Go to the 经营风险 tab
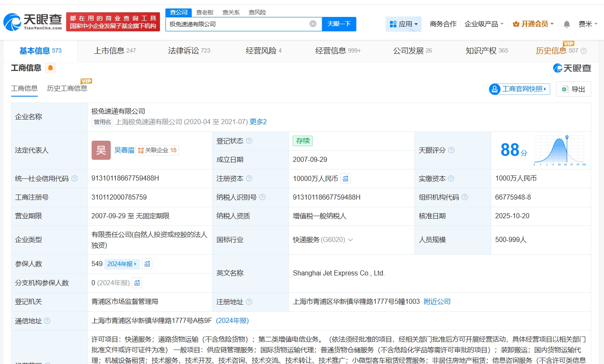 tap(264, 51)
